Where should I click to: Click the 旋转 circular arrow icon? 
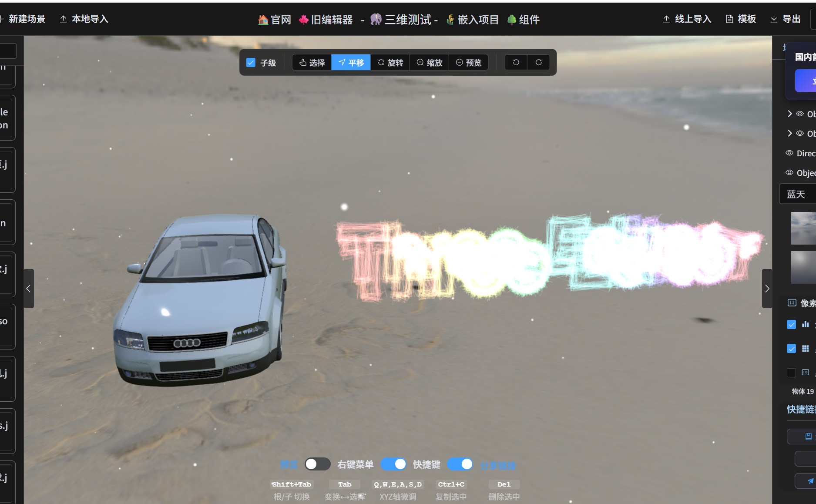(x=381, y=63)
